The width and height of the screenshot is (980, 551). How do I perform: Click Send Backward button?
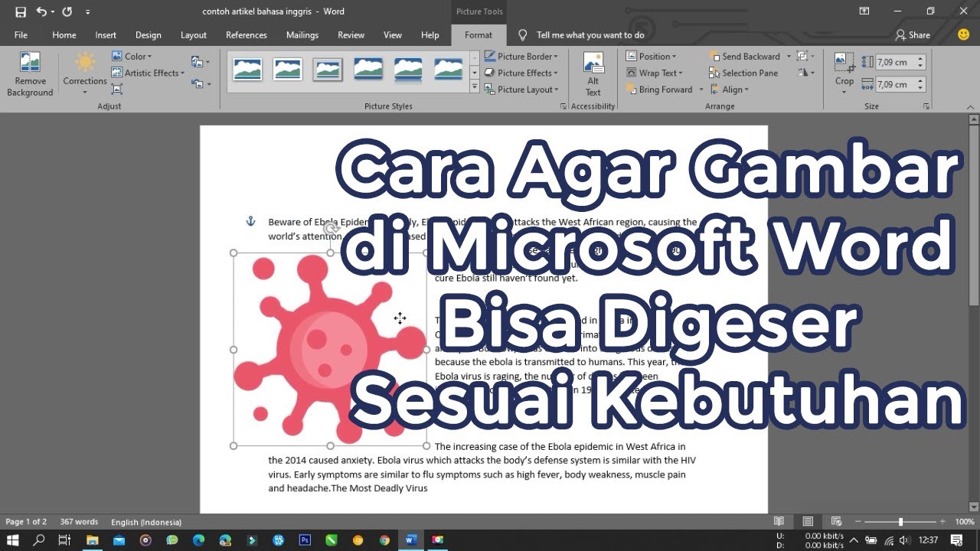click(745, 57)
